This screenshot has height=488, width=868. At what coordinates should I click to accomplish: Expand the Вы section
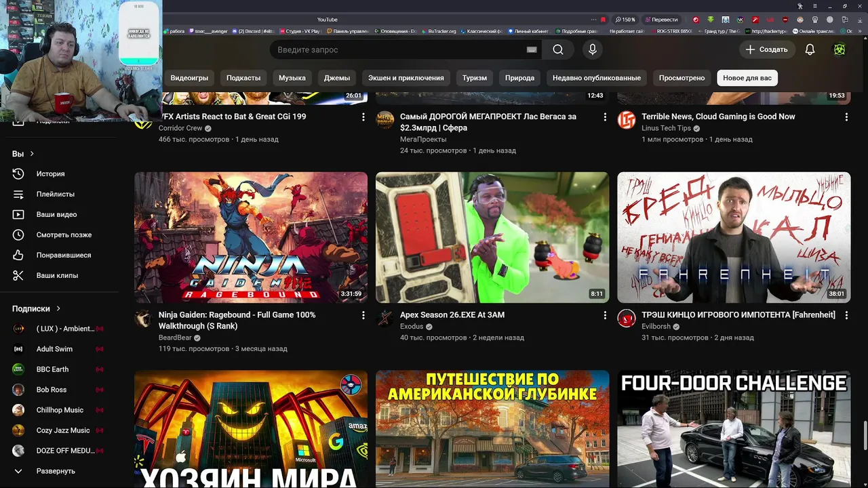pos(23,154)
